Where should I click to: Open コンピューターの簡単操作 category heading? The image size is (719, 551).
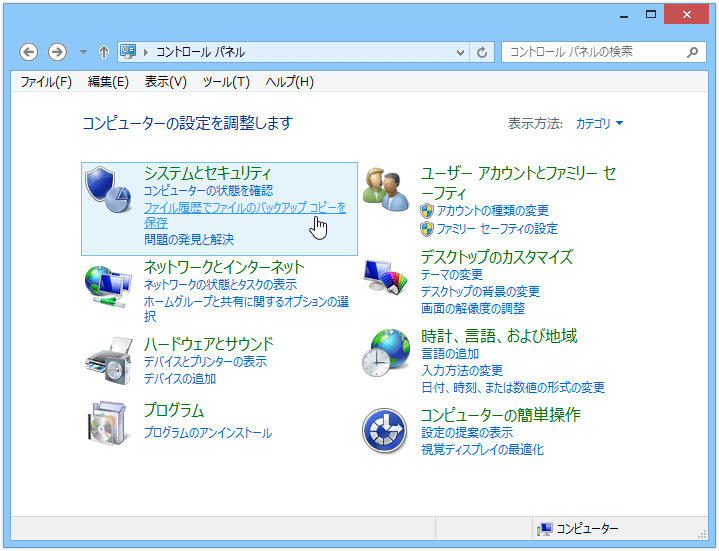[x=501, y=415]
